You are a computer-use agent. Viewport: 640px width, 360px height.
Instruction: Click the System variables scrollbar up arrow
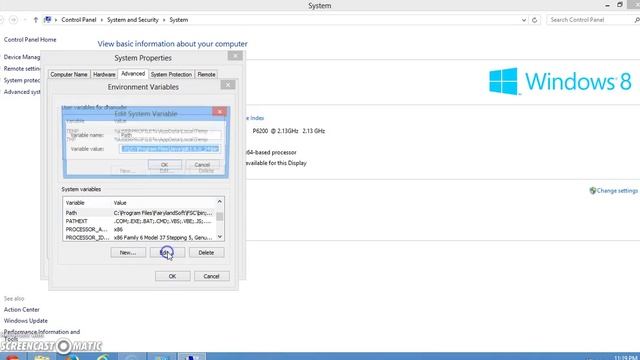(x=220, y=202)
